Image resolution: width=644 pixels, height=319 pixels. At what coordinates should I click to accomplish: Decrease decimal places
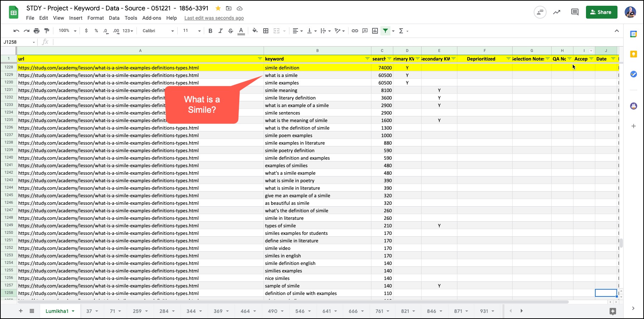click(x=106, y=31)
